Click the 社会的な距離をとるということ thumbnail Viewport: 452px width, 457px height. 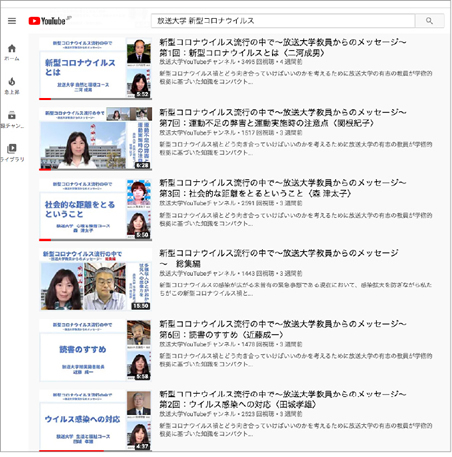pos(95,209)
